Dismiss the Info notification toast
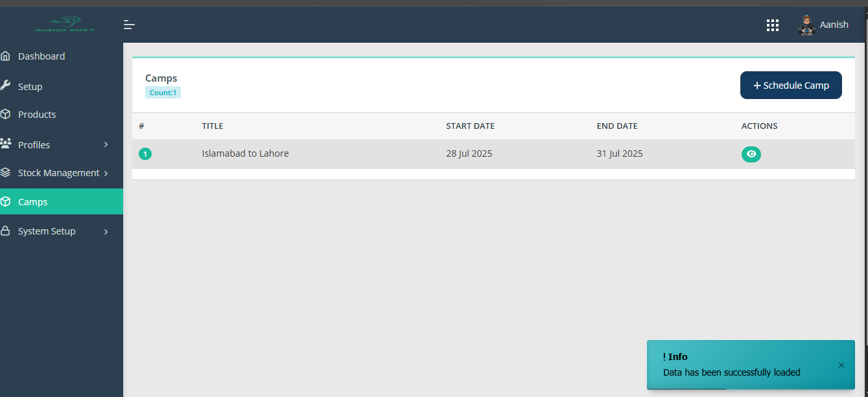 (841, 365)
